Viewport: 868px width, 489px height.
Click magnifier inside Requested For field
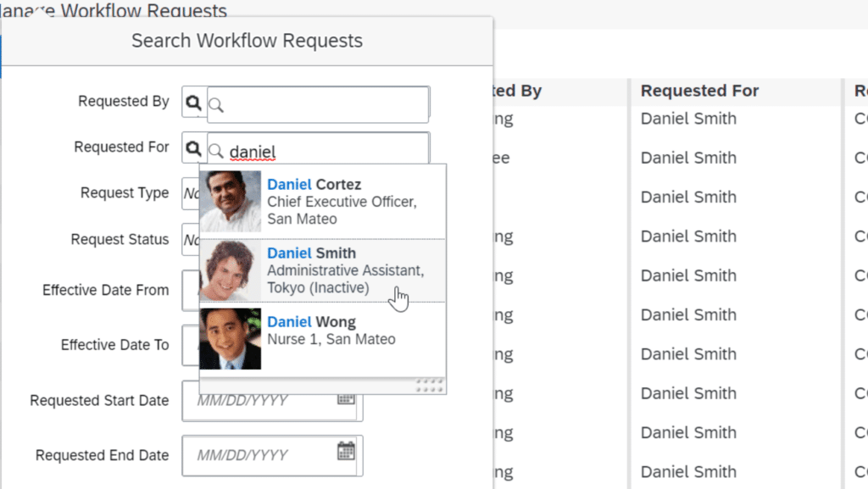coord(217,152)
